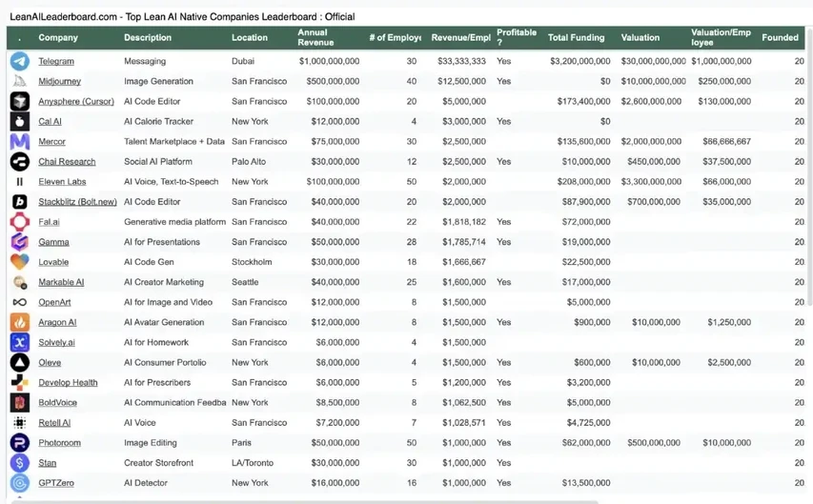Click the Company column header

[58, 37]
